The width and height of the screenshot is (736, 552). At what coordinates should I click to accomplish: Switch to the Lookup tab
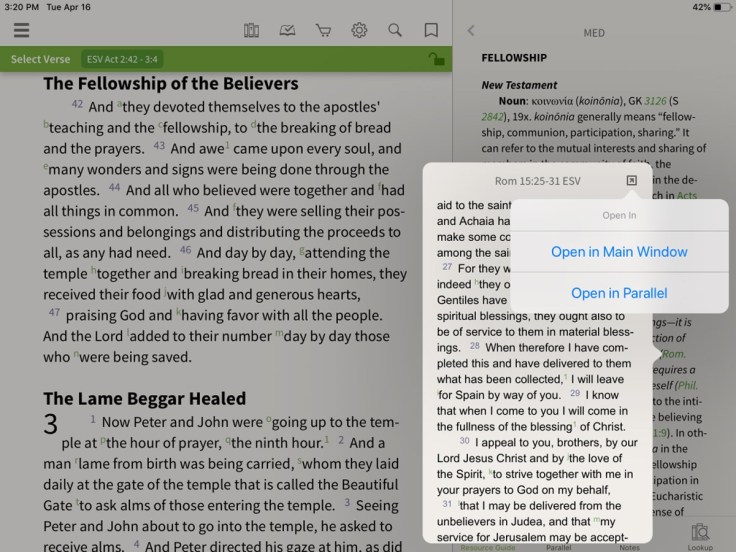[700, 537]
